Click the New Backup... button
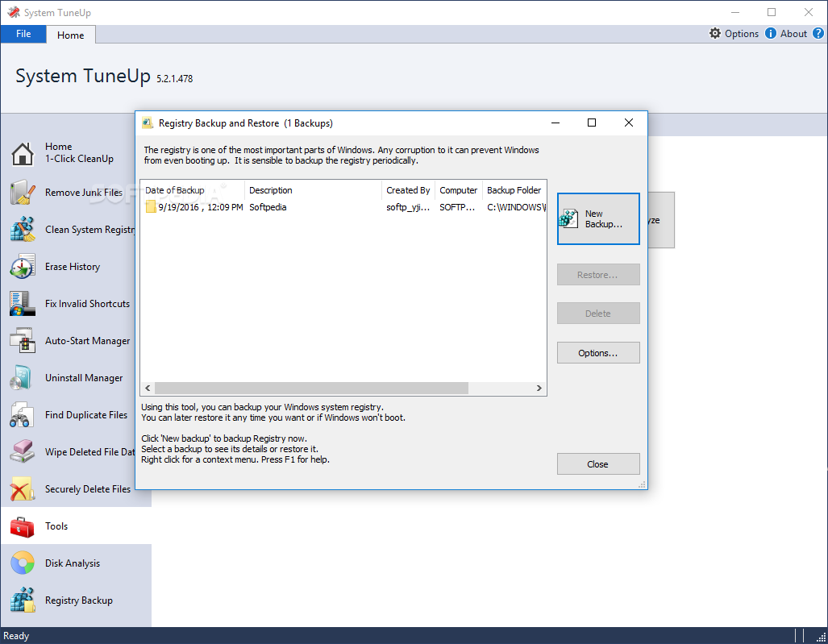Image resolution: width=828 pixels, height=644 pixels. click(x=598, y=218)
